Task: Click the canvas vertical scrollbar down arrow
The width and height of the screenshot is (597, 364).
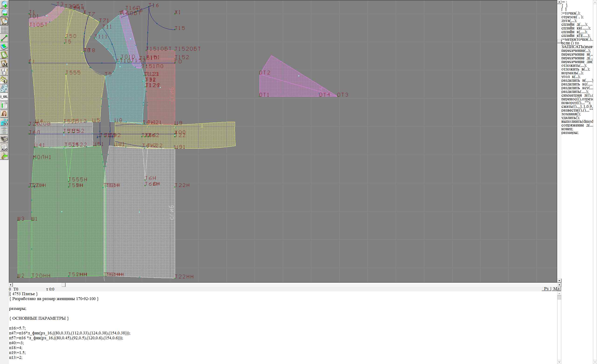Action: pyautogui.click(x=559, y=280)
